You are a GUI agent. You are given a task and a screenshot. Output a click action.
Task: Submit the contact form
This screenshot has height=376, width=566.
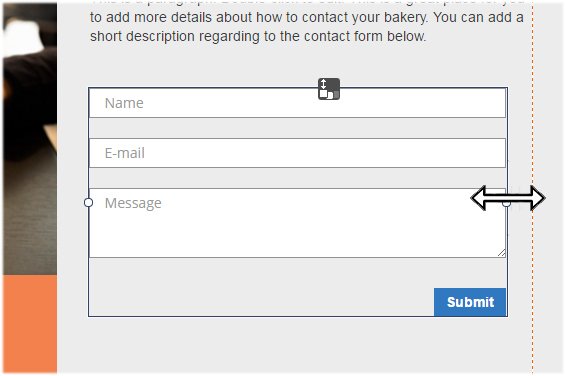tap(470, 302)
